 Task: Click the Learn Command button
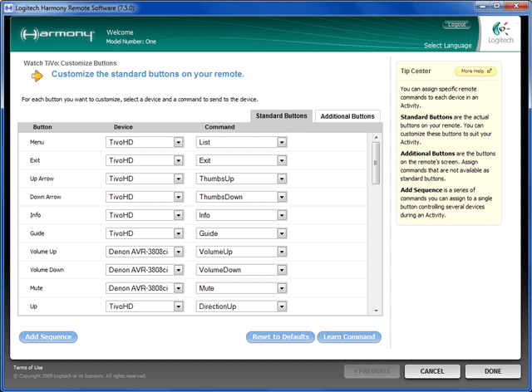pos(349,337)
